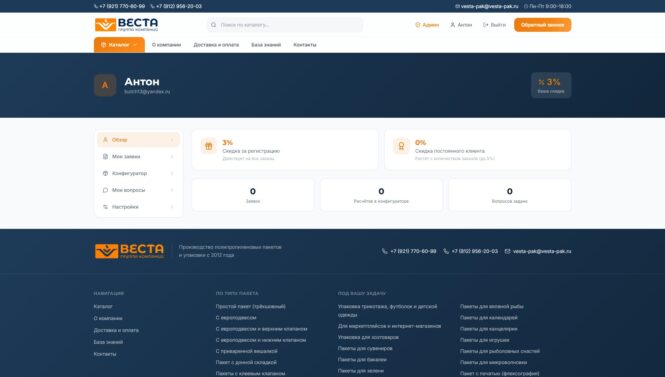665x377 pixels.
Task: Expand the Каталог dropdown arrow
Action: [135, 45]
